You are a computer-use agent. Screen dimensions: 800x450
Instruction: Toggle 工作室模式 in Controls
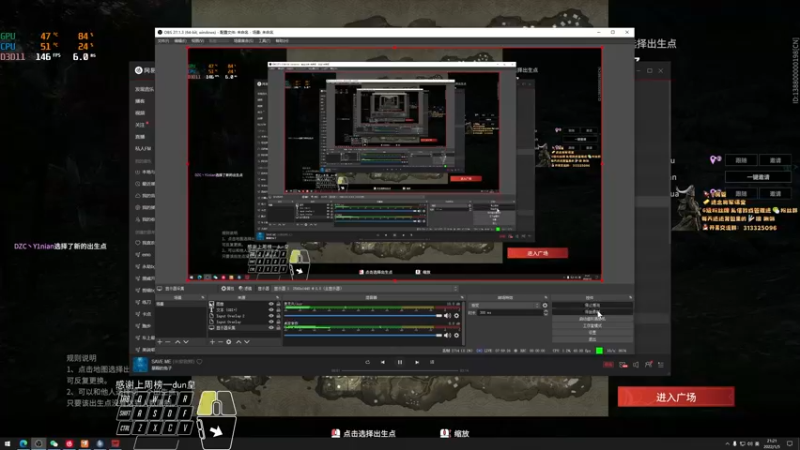coord(592,326)
